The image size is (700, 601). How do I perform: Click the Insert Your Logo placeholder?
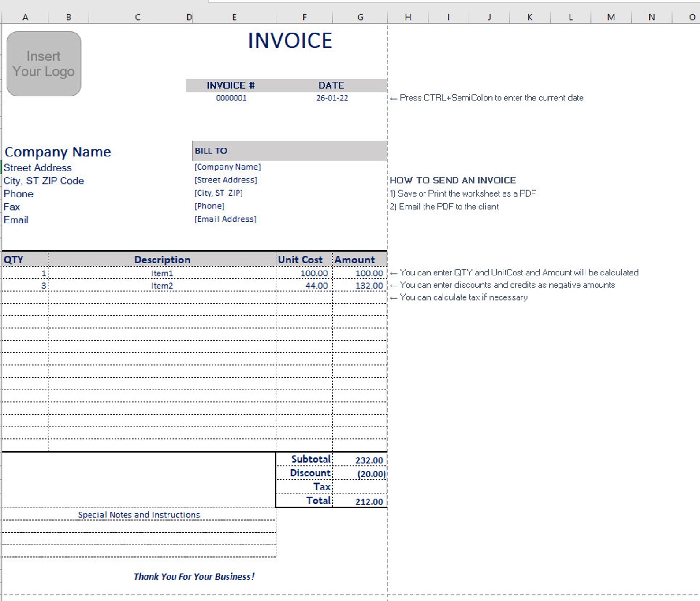[44, 64]
